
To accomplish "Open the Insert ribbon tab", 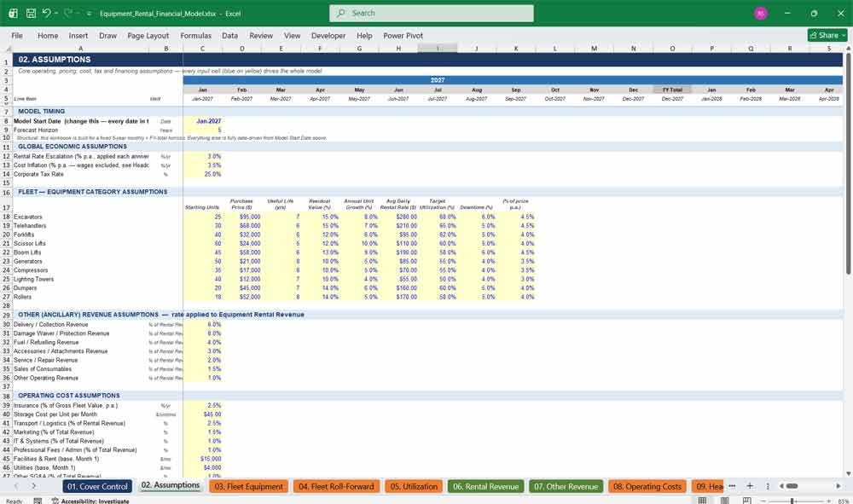I will [78, 35].
